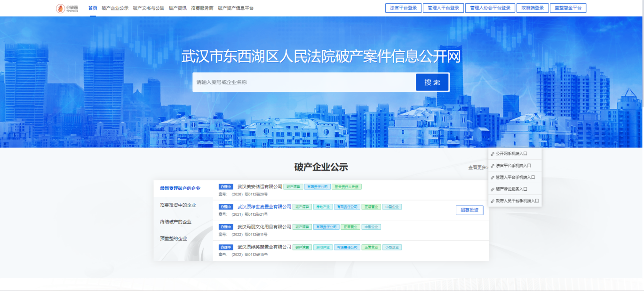Screen dimensions: 644x291
Task: Open 武汉原绿英赫置业有限公司 company link
Action: click(x=264, y=247)
